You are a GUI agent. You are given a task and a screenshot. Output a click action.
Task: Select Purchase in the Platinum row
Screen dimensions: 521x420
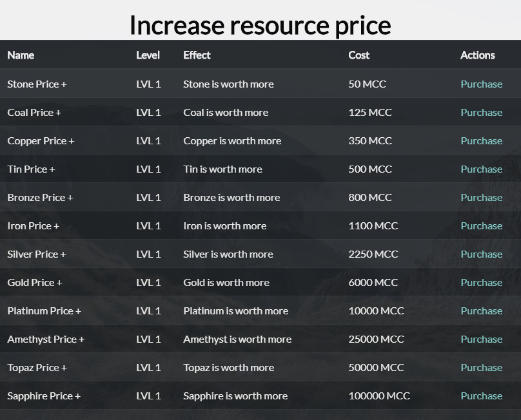pyautogui.click(x=482, y=310)
